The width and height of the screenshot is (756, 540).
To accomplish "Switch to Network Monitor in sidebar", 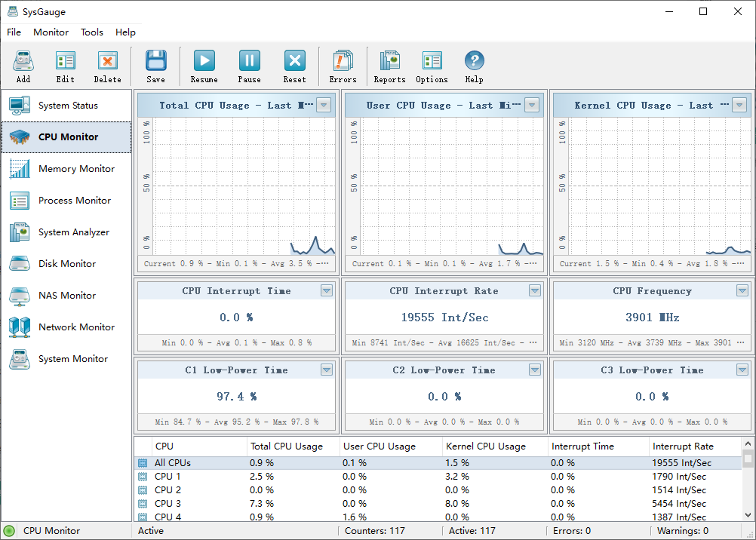I will tap(76, 327).
